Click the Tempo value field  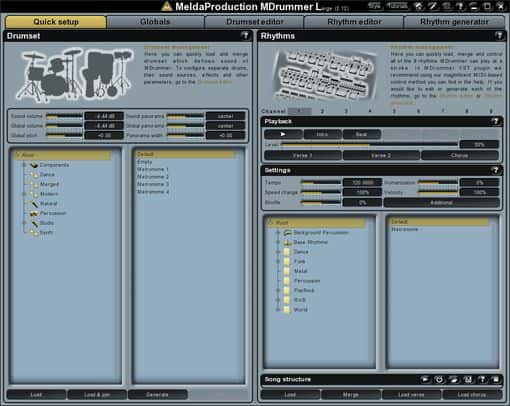pyautogui.click(x=362, y=183)
